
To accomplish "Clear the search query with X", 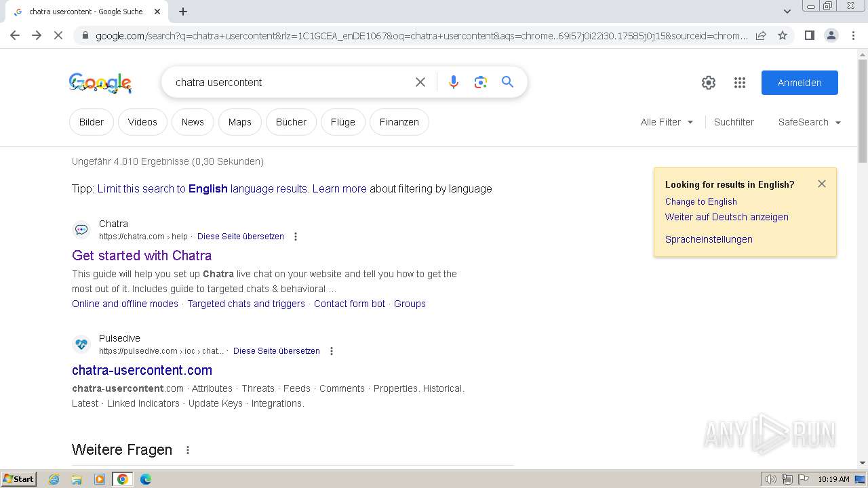I will click(x=420, y=82).
